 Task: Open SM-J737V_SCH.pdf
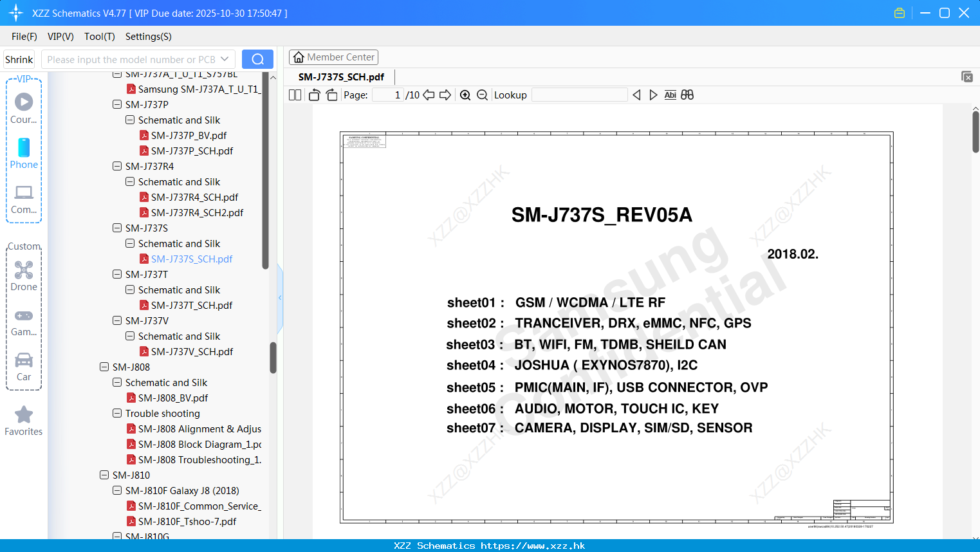[192, 351]
